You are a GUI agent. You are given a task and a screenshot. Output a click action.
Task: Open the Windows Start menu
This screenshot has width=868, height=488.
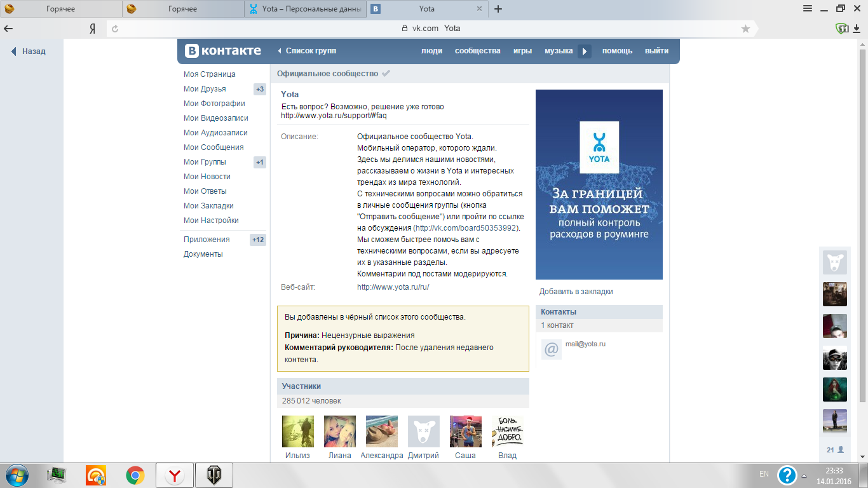(x=17, y=475)
